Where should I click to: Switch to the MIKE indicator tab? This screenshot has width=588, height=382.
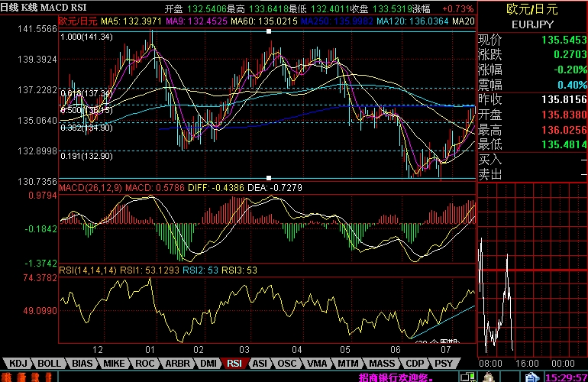click(114, 363)
